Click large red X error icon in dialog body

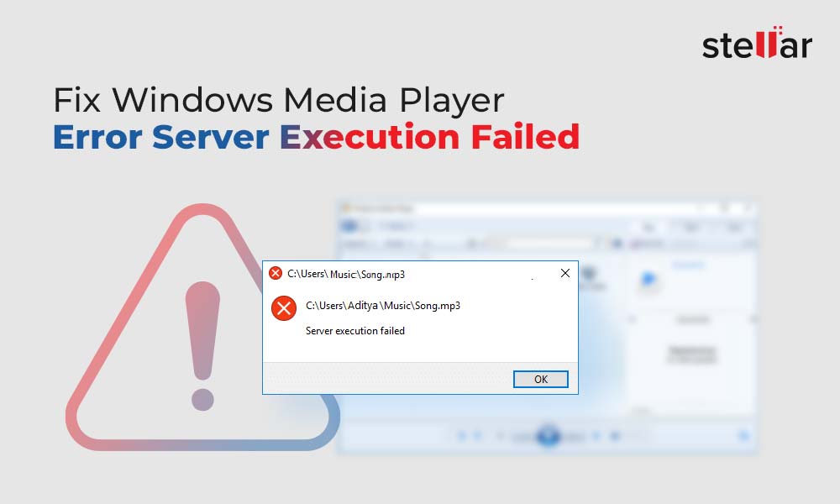284,308
